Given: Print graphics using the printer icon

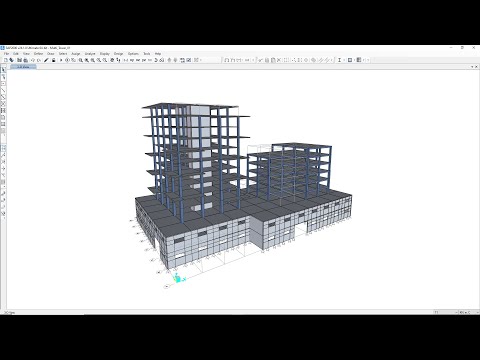Looking at the screenshot, I should click(25, 60).
